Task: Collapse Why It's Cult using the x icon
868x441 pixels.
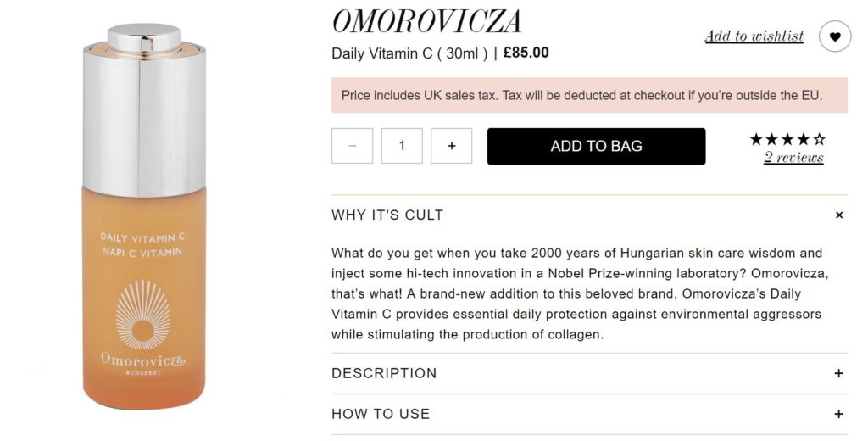Action: point(839,215)
